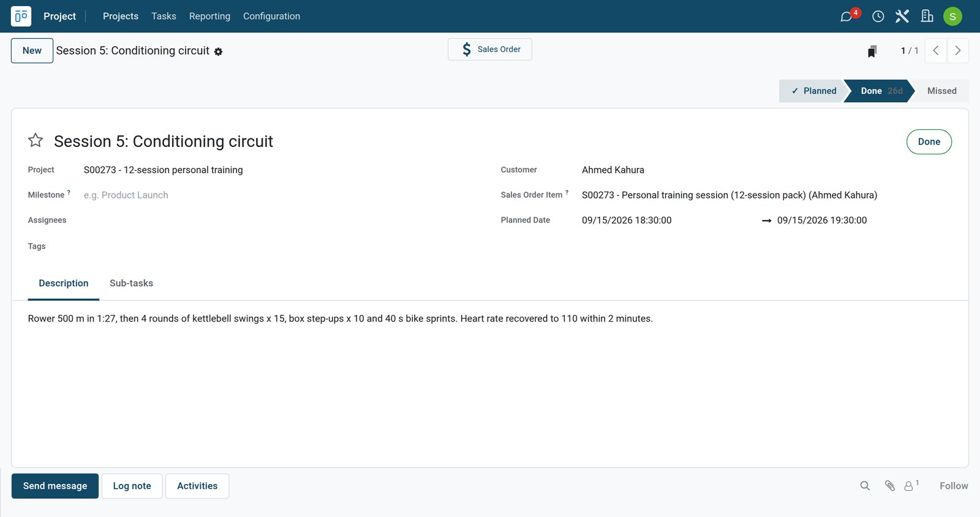Click the bookmark icon near the pager
Screen dimensions: 980x517
point(872,51)
